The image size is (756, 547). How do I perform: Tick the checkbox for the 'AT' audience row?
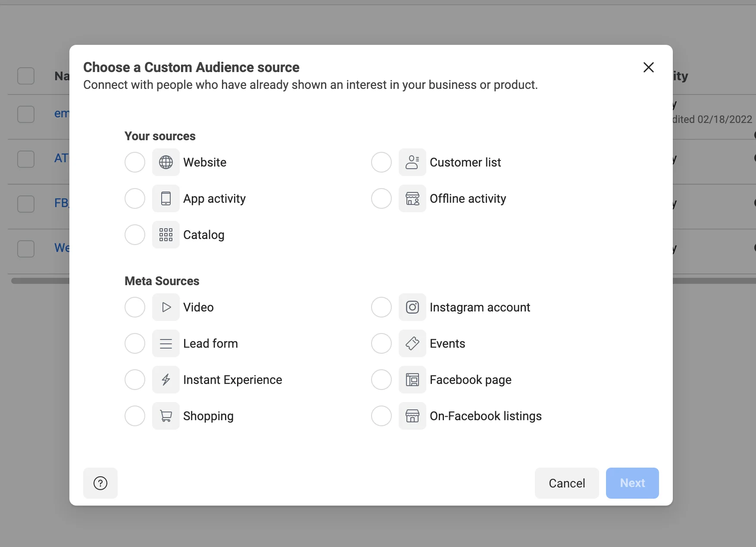pos(26,159)
